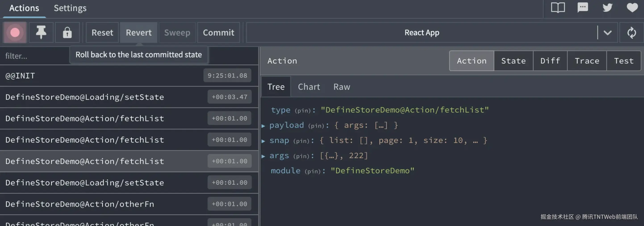Image resolution: width=644 pixels, height=226 pixels.
Task: Click the +00:03.47 timestamp badge
Action: tap(230, 97)
